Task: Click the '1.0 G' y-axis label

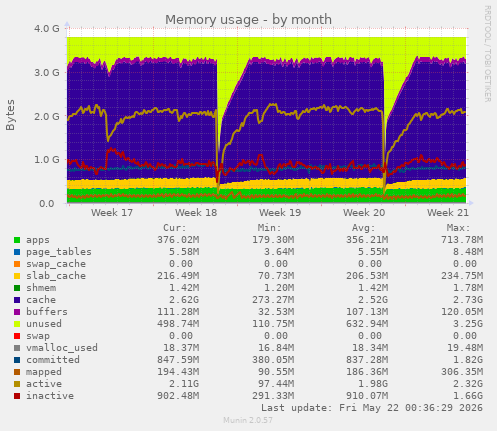Action: coord(47,160)
